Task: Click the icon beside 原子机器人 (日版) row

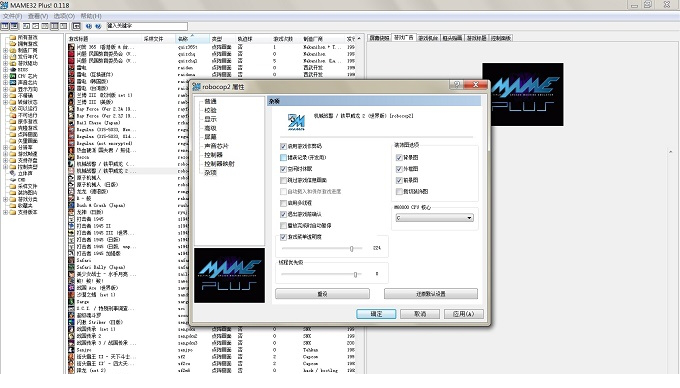Action: click(x=72, y=184)
